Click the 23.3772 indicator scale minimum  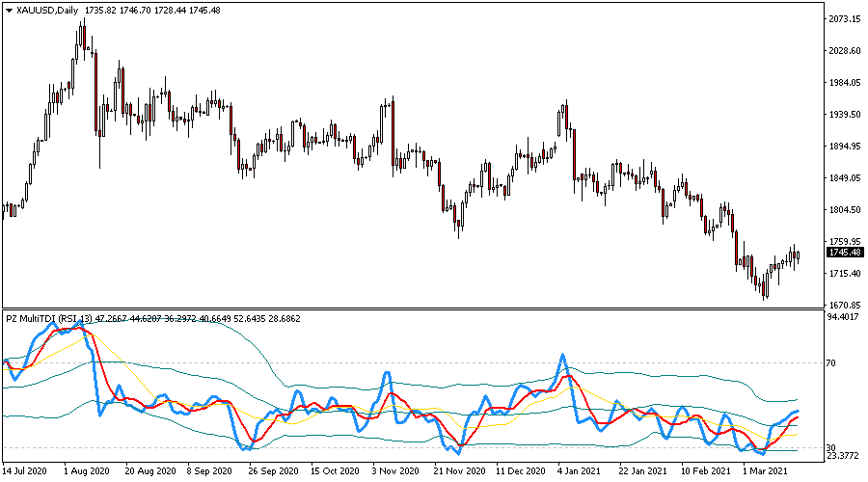click(843, 457)
